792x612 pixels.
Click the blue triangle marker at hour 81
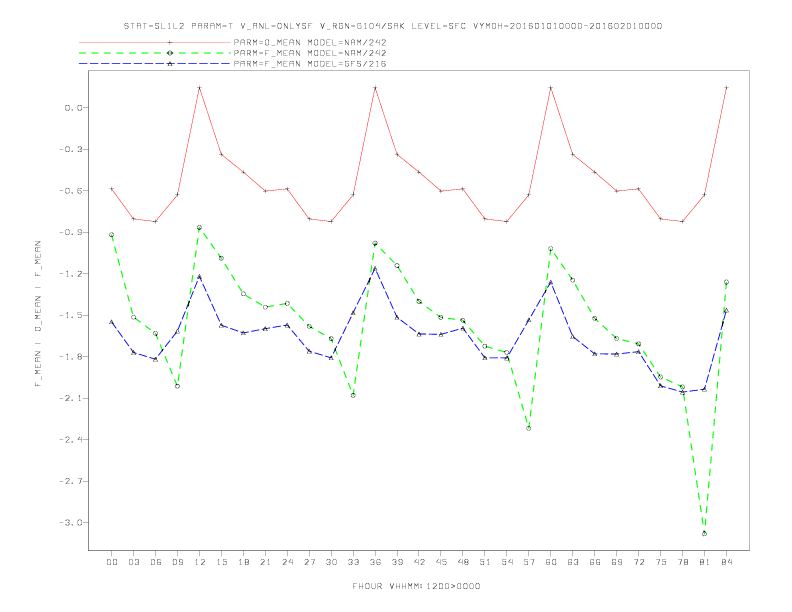[x=705, y=389]
